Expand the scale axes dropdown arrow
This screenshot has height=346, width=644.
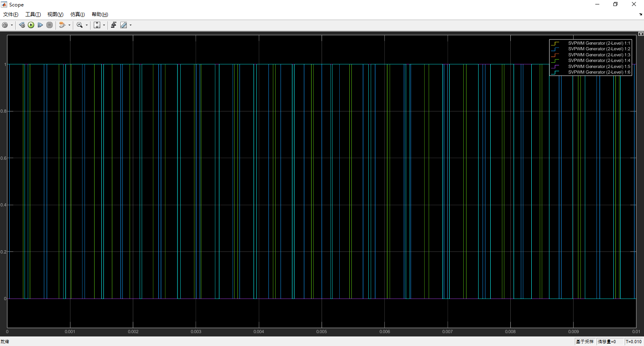[104, 25]
